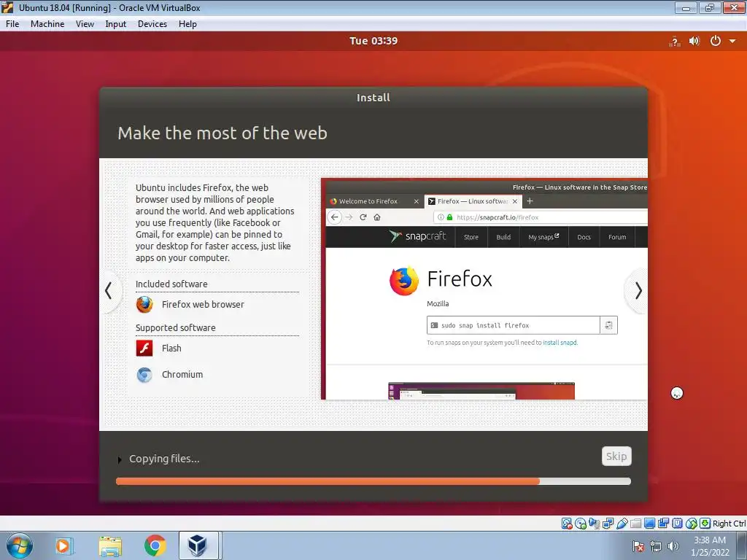Screen dimensions: 747x560
Task: Open the Windows Start menu
Action: (x=20, y=545)
